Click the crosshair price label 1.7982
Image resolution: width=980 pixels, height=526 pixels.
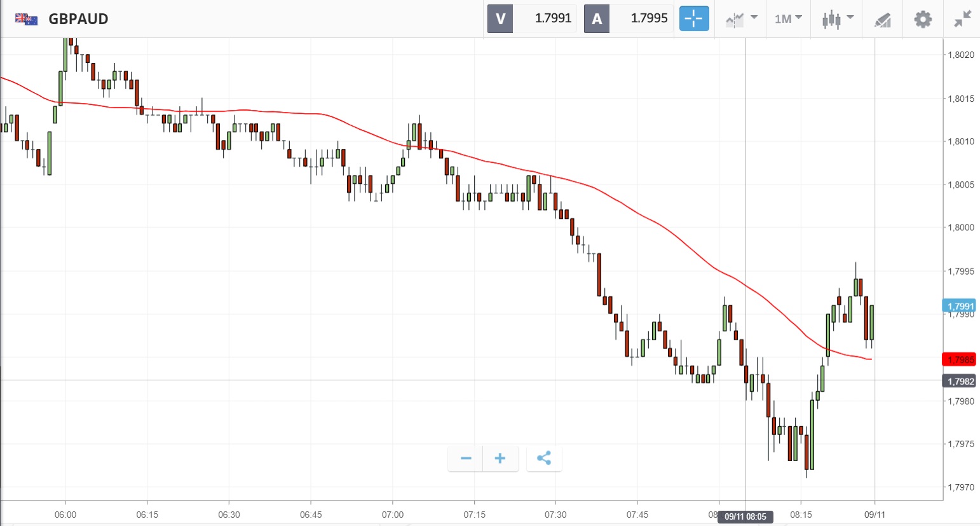point(960,382)
